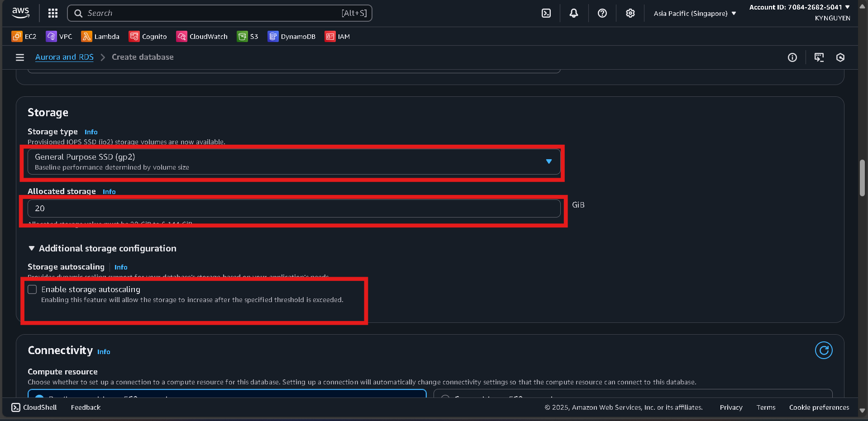Open the S3 service shortcut
This screenshot has height=421, width=868.
(x=247, y=36)
